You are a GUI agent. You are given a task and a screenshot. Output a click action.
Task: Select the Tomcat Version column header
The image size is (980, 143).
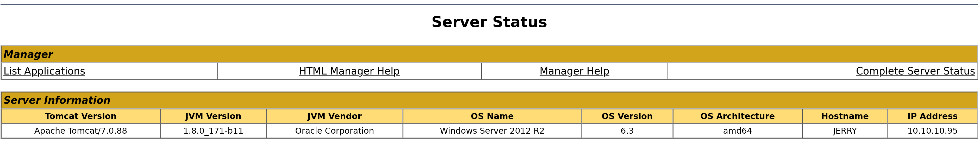point(81,116)
